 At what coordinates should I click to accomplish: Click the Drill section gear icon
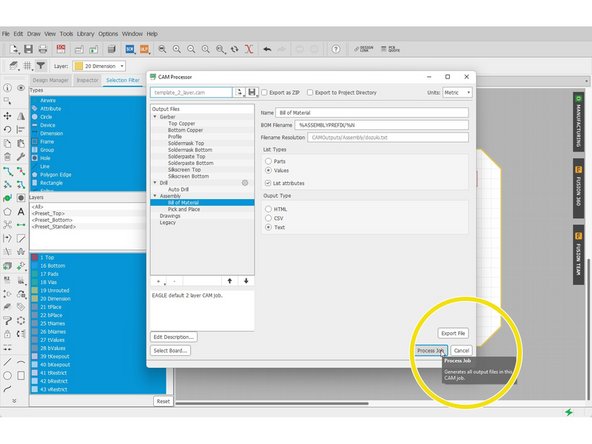[245, 183]
